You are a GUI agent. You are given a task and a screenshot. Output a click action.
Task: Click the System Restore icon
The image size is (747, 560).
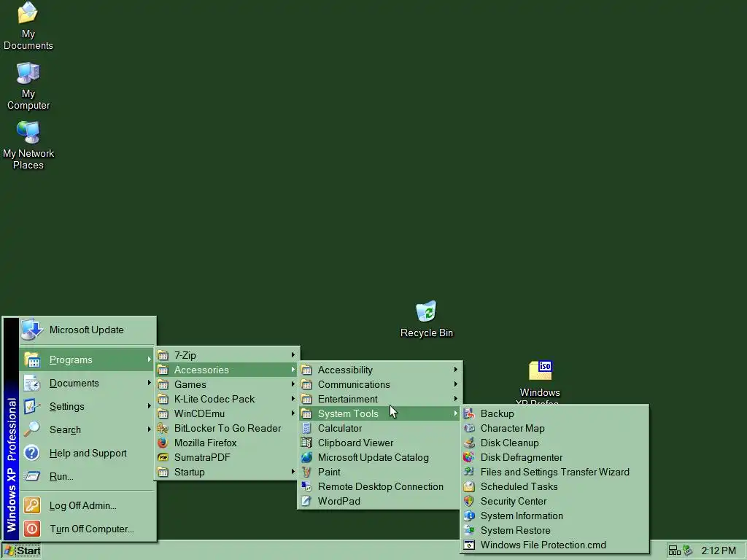pos(469,531)
